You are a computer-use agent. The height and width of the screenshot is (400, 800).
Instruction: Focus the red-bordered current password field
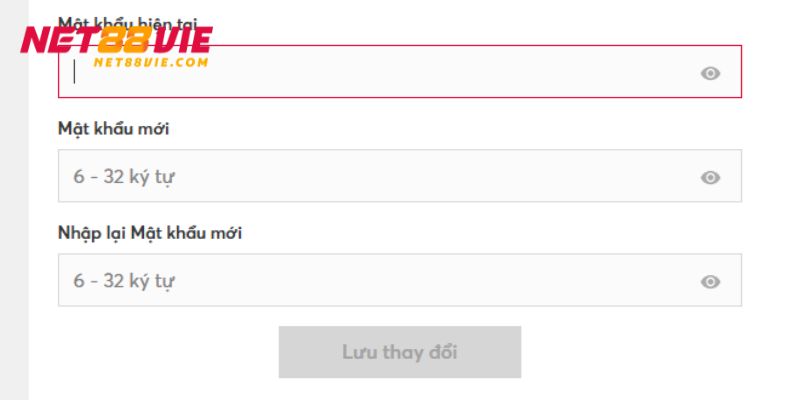coord(400,71)
